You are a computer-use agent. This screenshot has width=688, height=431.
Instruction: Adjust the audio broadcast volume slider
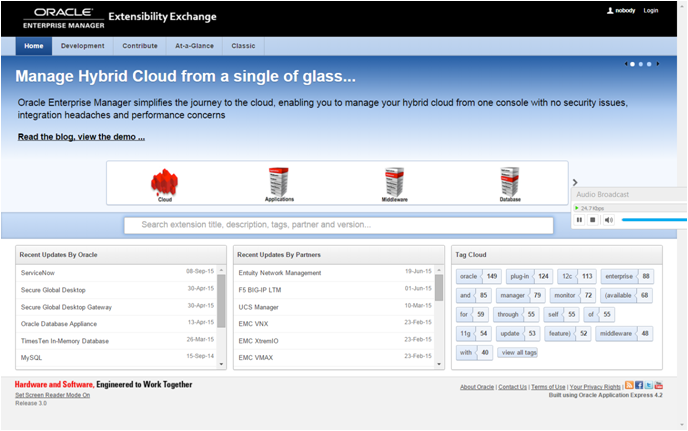654,219
